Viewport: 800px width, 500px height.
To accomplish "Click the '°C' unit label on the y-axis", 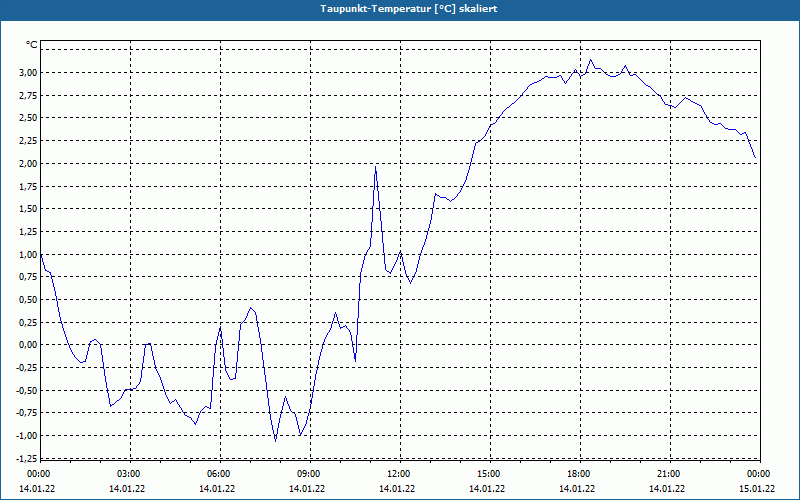I will pyautogui.click(x=31, y=45).
